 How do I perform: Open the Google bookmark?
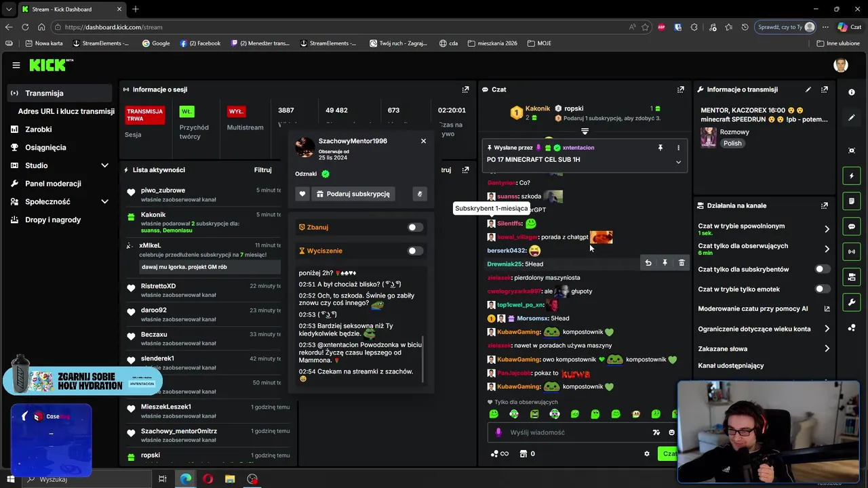[x=156, y=43]
